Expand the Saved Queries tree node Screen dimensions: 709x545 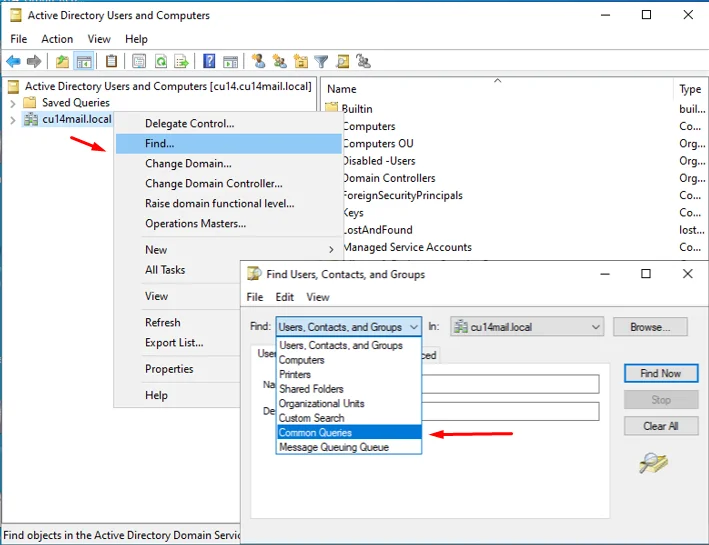[x=13, y=104]
